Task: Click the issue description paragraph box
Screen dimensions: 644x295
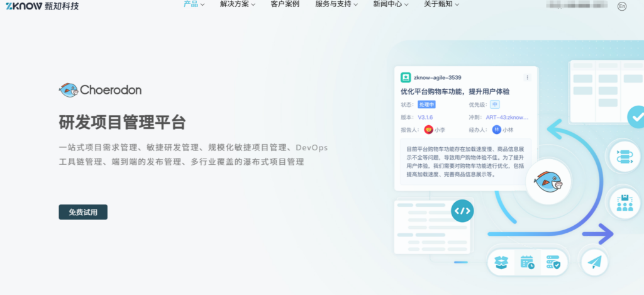Action: pyautogui.click(x=466, y=162)
